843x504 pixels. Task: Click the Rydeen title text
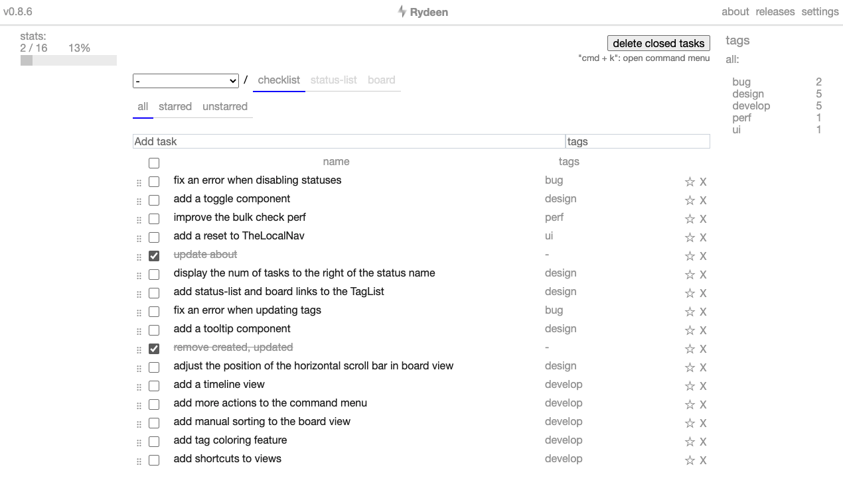429,12
